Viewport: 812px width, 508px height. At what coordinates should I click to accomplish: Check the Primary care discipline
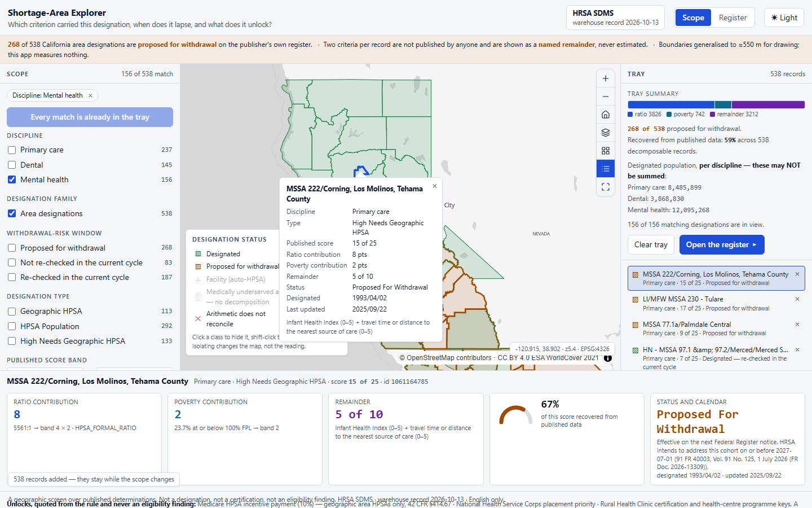[12, 150]
